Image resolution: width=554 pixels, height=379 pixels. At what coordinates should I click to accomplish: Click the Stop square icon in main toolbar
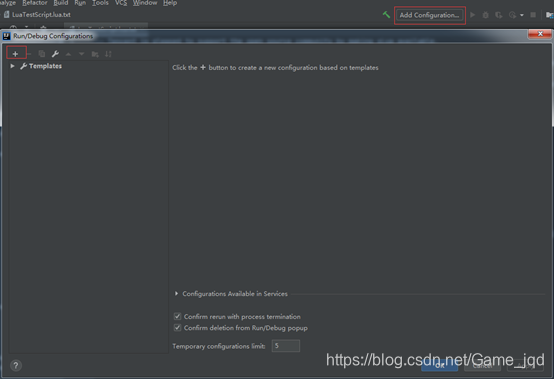(533, 15)
